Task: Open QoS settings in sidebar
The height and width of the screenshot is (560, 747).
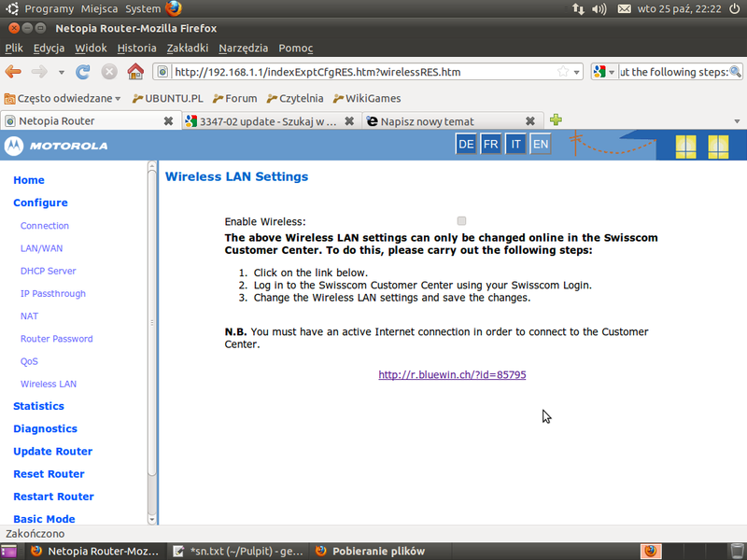Action: click(x=29, y=361)
